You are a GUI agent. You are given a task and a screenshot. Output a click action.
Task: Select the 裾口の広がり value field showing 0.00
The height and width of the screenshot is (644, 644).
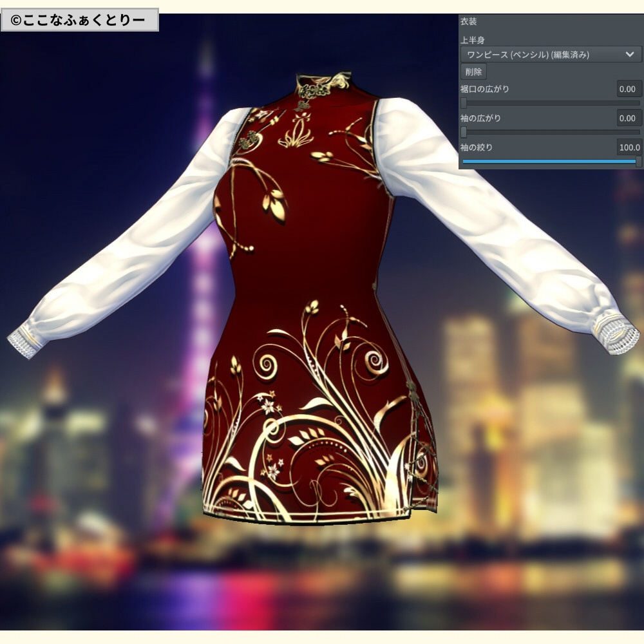point(628,89)
